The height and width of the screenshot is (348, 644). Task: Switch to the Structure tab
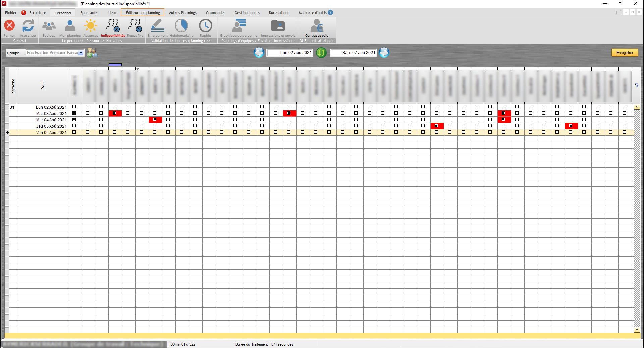(x=38, y=13)
